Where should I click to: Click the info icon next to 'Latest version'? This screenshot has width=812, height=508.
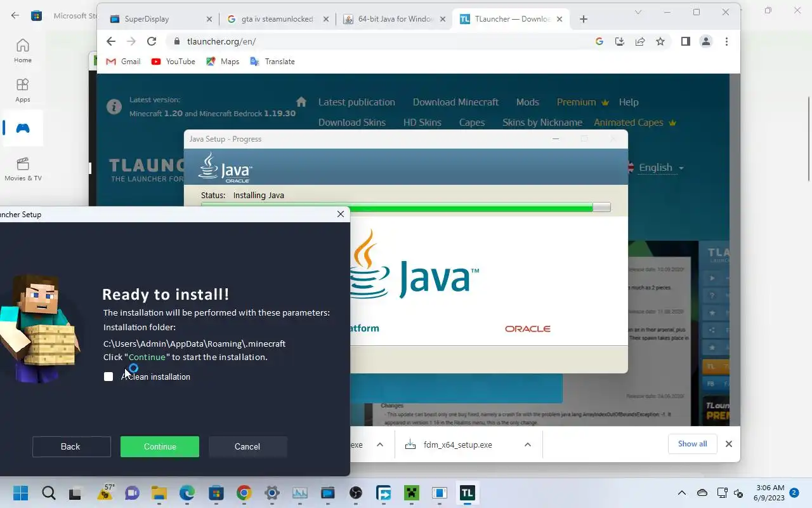(114, 107)
